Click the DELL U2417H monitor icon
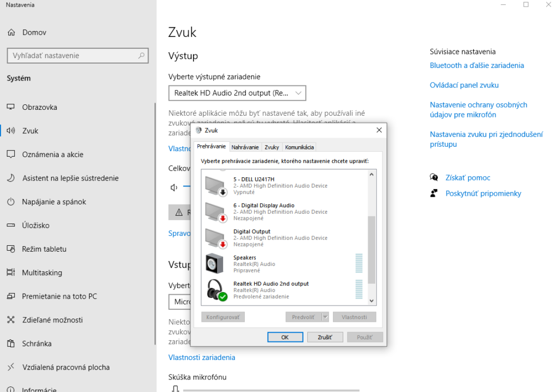The image size is (557, 392). tap(215, 185)
